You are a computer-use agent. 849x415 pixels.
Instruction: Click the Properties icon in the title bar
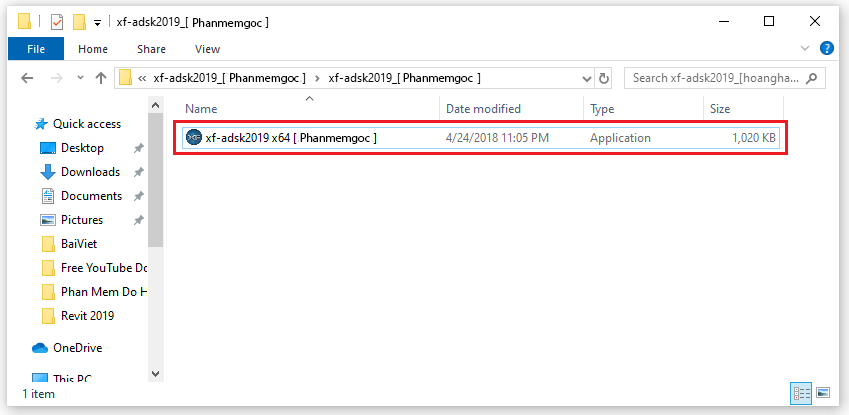(56, 22)
